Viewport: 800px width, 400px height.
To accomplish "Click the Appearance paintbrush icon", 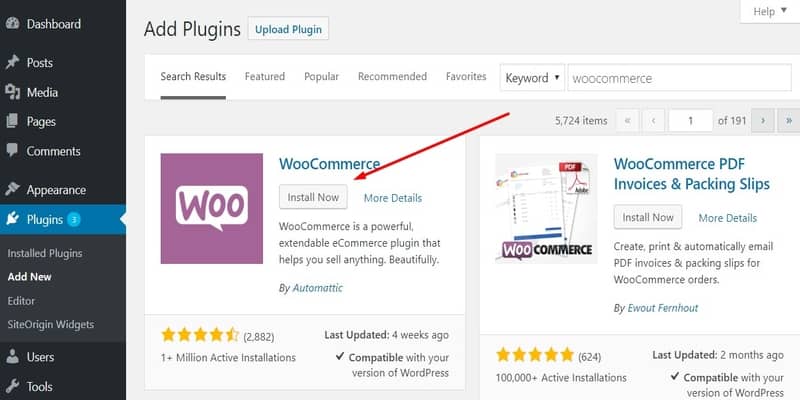I will 12,190.
